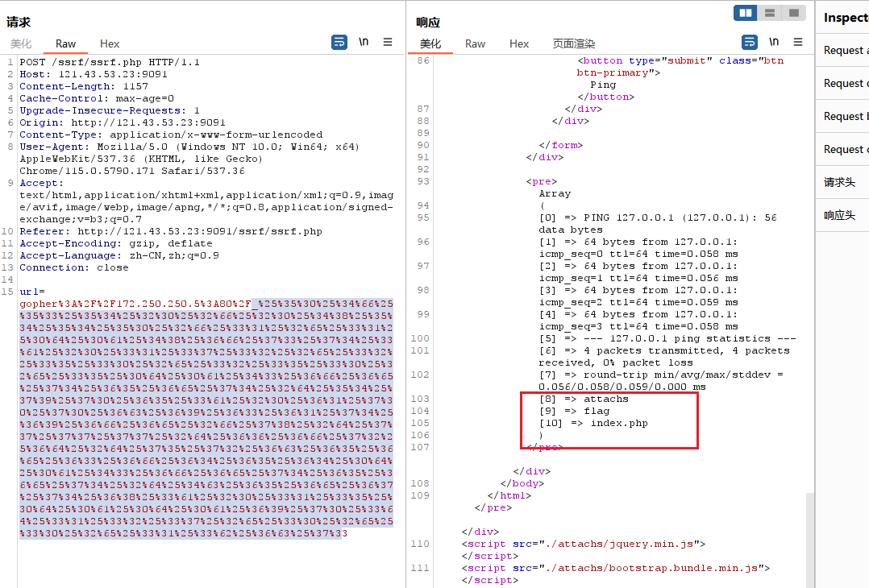Open the request Hex tab
This screenshot has height=588, width=869.
click(x=109, y=43)
